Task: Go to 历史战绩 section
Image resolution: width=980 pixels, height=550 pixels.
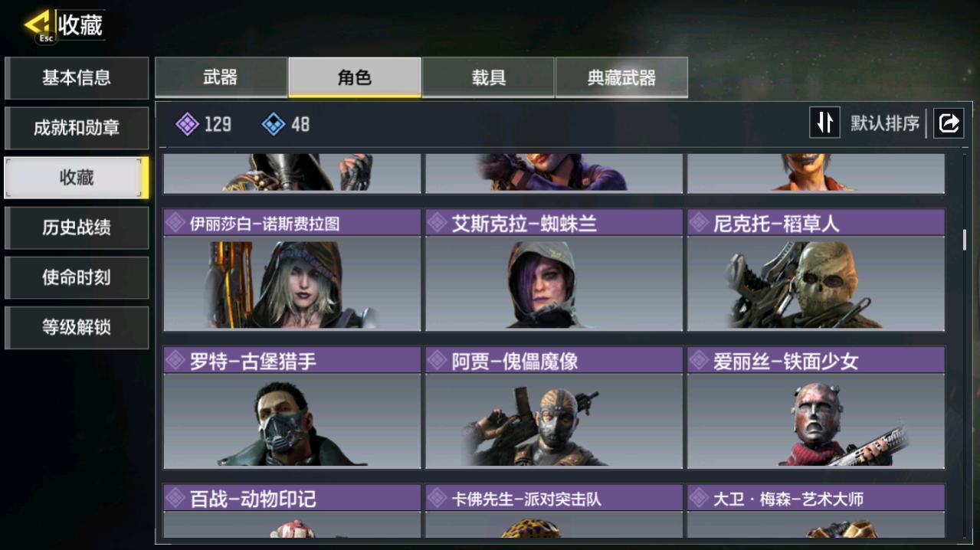Action: point(77,228)
